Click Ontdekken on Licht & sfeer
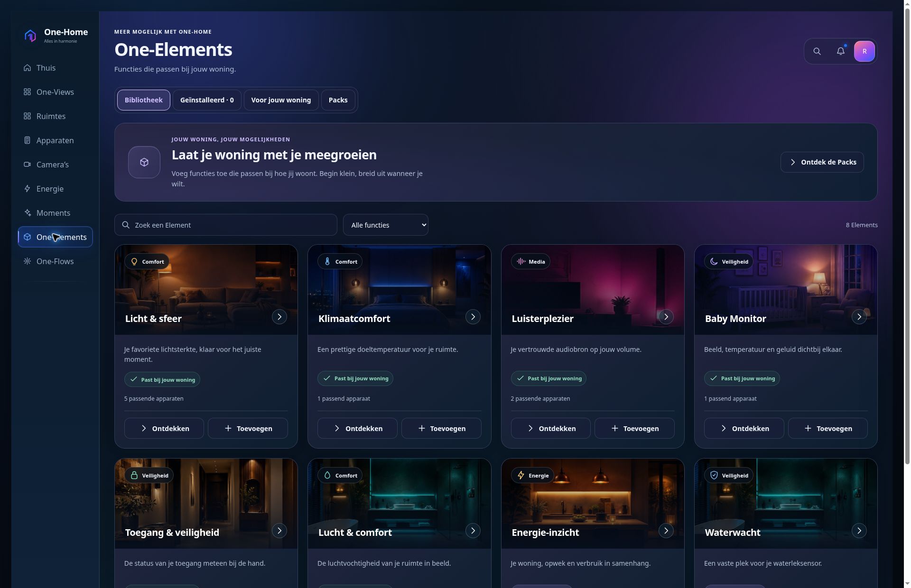 164,428
